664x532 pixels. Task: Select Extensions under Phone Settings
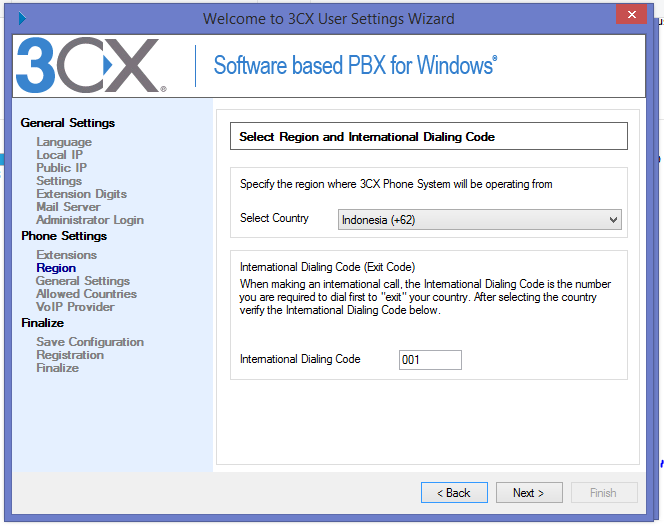pos(66,255)
